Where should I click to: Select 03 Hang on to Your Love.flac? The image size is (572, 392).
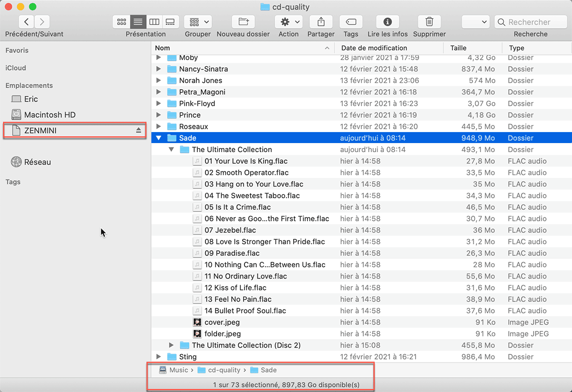coord(254,184)
